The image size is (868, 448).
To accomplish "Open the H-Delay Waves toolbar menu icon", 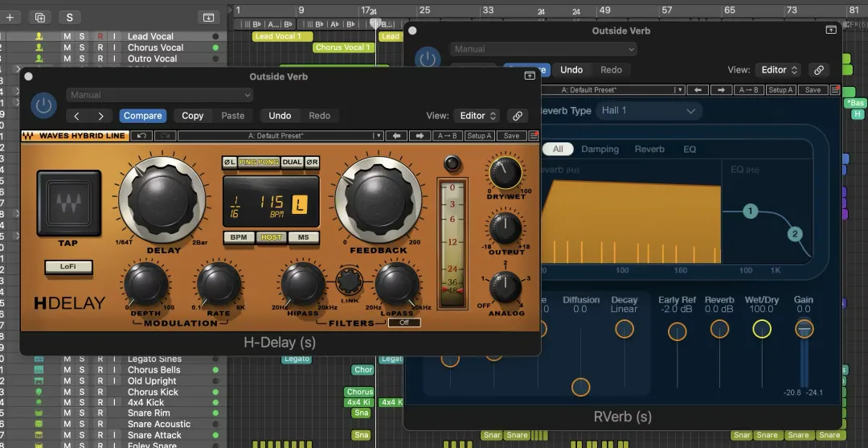I will (534, 136).
